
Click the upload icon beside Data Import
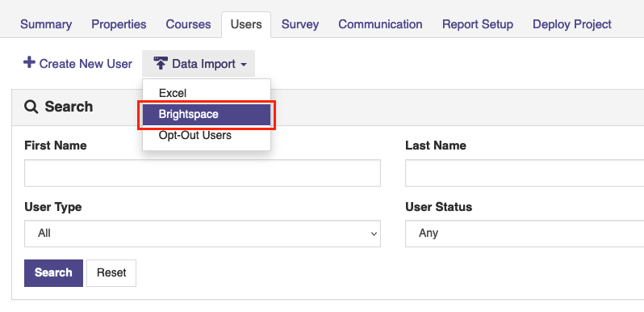pos(161,63)
